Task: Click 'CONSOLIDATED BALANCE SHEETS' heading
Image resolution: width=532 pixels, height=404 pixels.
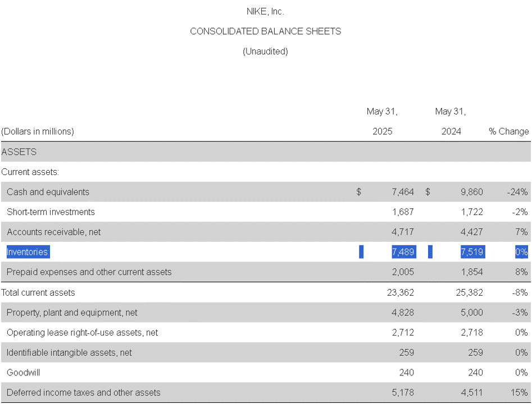Action: point(265,31)
